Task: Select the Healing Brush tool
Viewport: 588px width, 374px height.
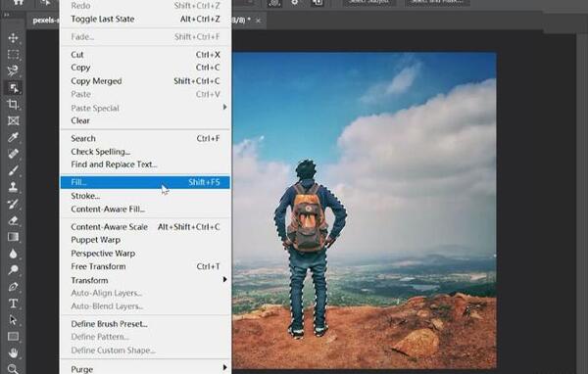Action: [13, 154]
